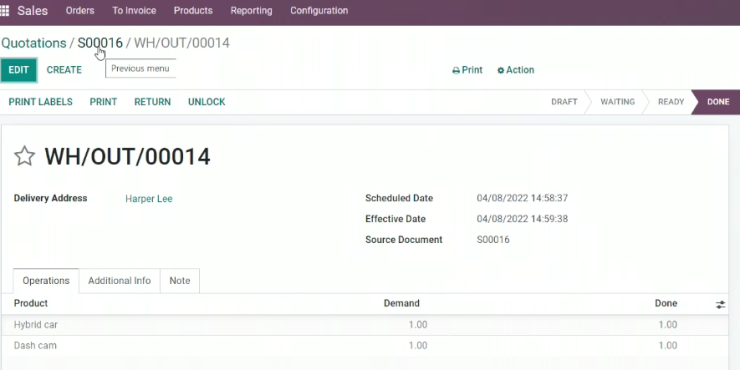Mark WH/OUT/00014 as favorite with star

[25, 156]
